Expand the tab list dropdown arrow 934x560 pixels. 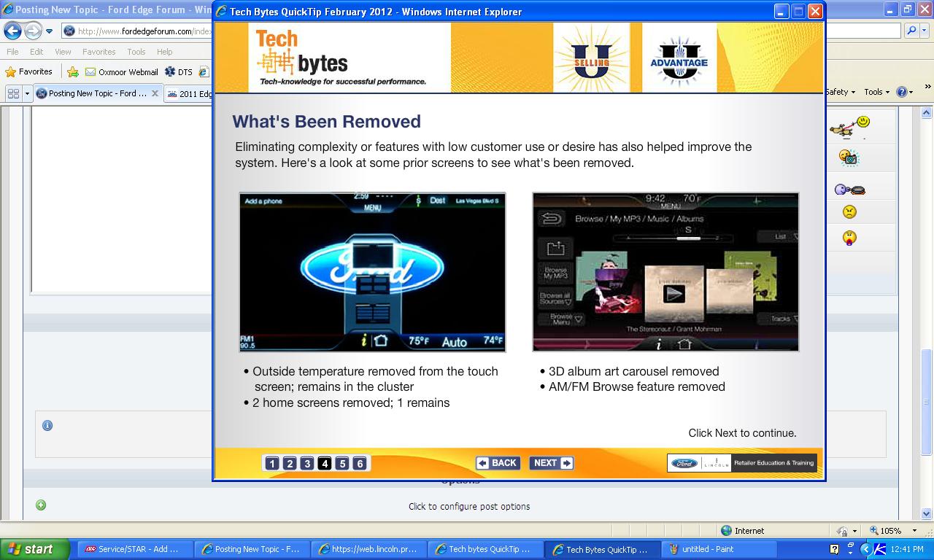(x=27, y=93)
